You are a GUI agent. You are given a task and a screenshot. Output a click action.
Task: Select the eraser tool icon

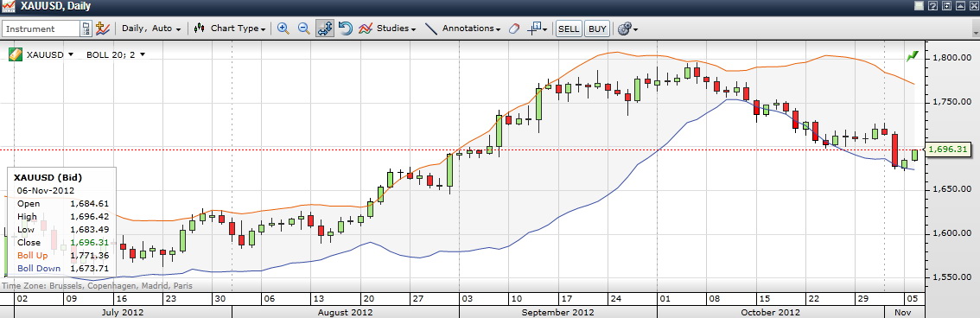(514, 29)
